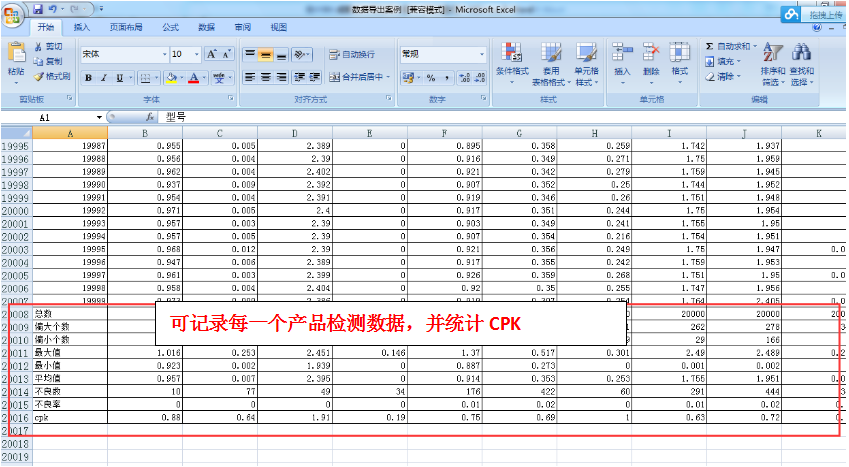Screen dimensions: 849x467
Task: Click the Save icon in quick access toolbar
Action: coord(38,8)
